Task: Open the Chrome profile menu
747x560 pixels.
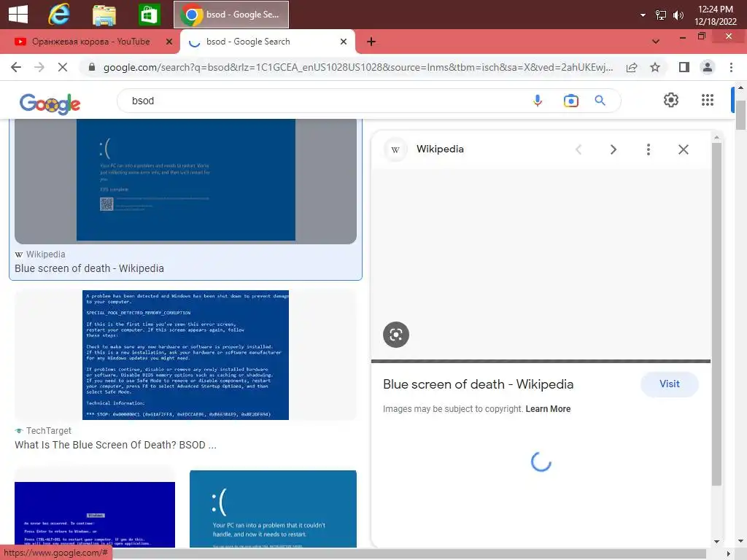Action: coord(708,67)
